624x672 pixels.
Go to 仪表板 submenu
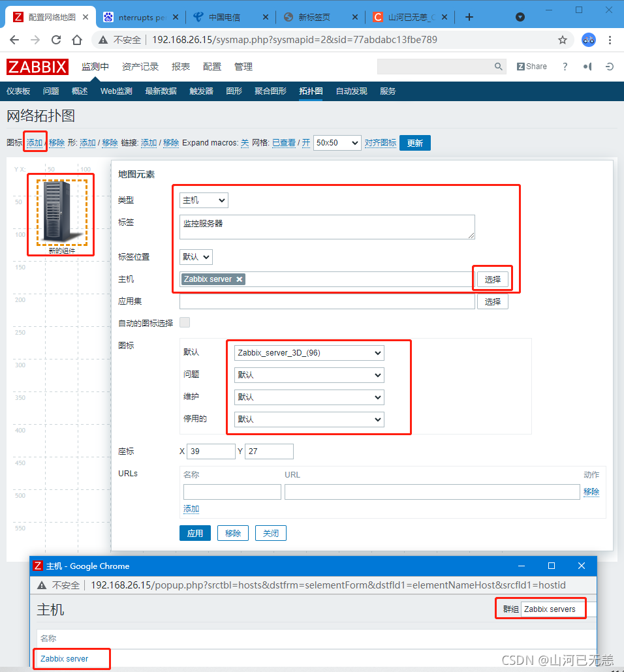click(x=18, y=91)
